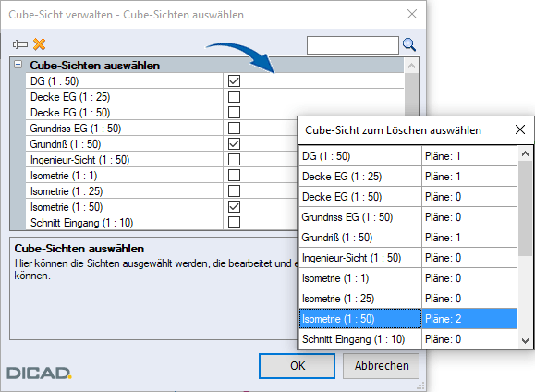Click Decke EG (1 : 50) label in main list

tap(70, 113)
